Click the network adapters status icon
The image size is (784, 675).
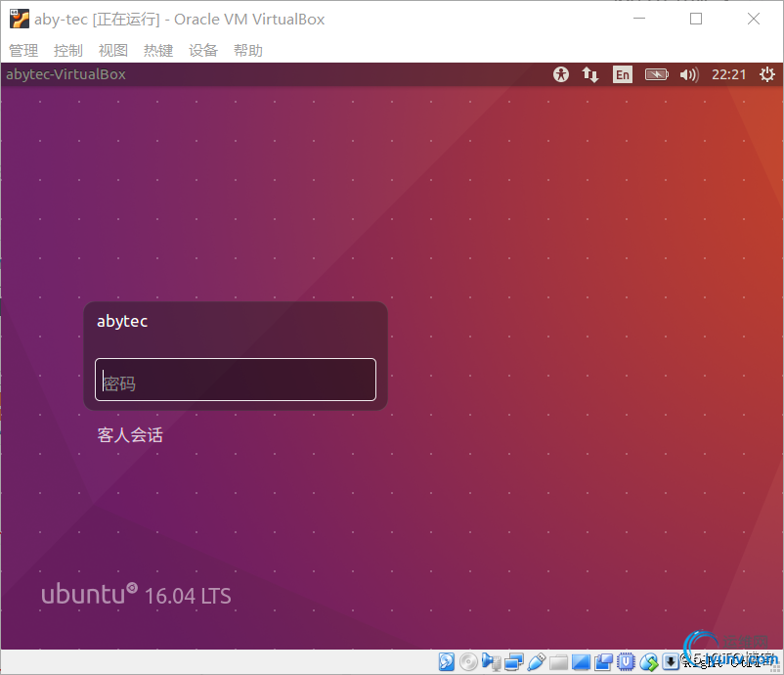pos(513,661)
